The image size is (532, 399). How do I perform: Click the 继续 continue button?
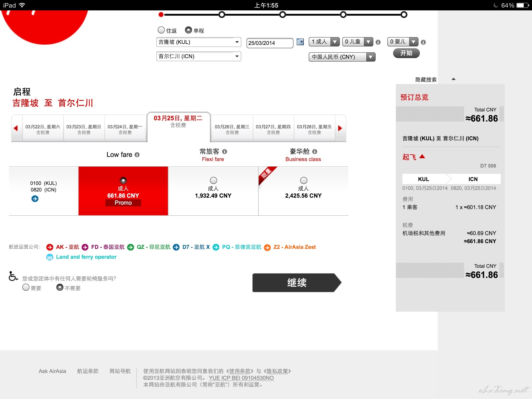click(297, 283)
